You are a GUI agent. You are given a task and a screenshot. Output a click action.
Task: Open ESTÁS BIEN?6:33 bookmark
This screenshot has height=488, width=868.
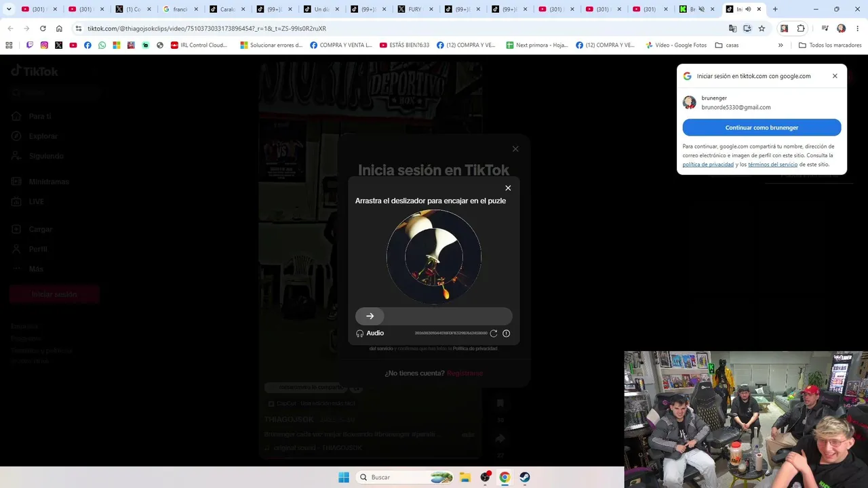tap(405, 45)
